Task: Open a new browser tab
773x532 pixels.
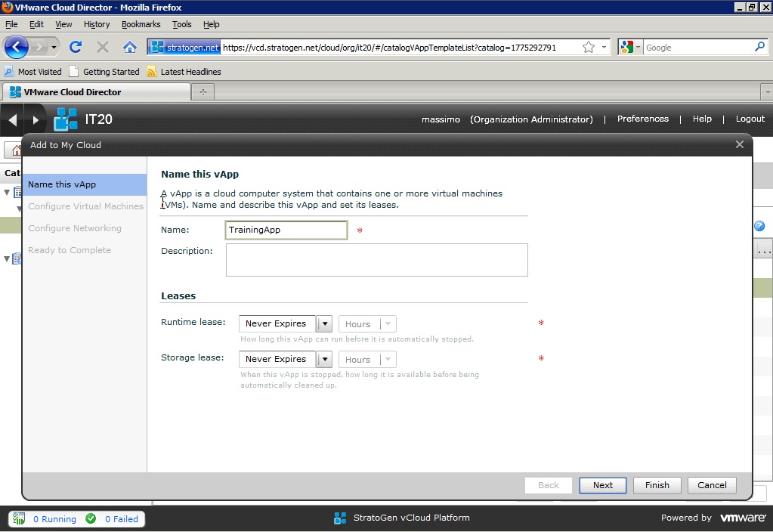Action: coord(203,91)
